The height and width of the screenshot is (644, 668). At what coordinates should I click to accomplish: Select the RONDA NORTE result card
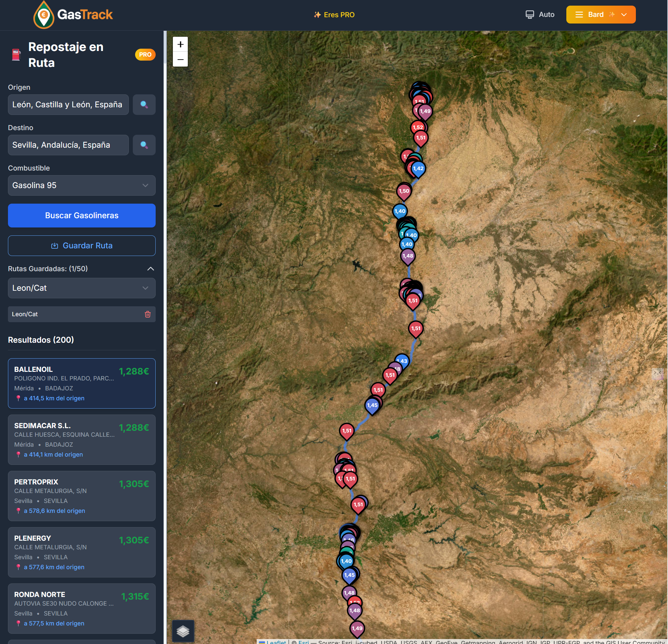82,609
